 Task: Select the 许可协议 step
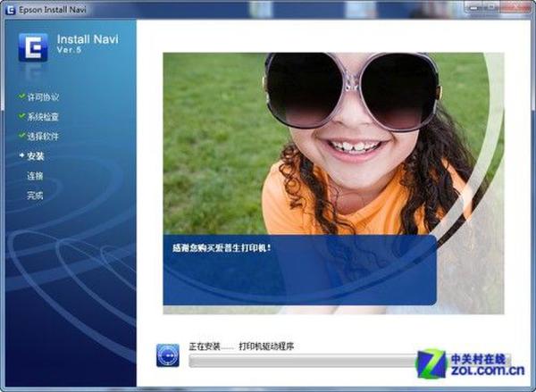(x=43, y=97)
